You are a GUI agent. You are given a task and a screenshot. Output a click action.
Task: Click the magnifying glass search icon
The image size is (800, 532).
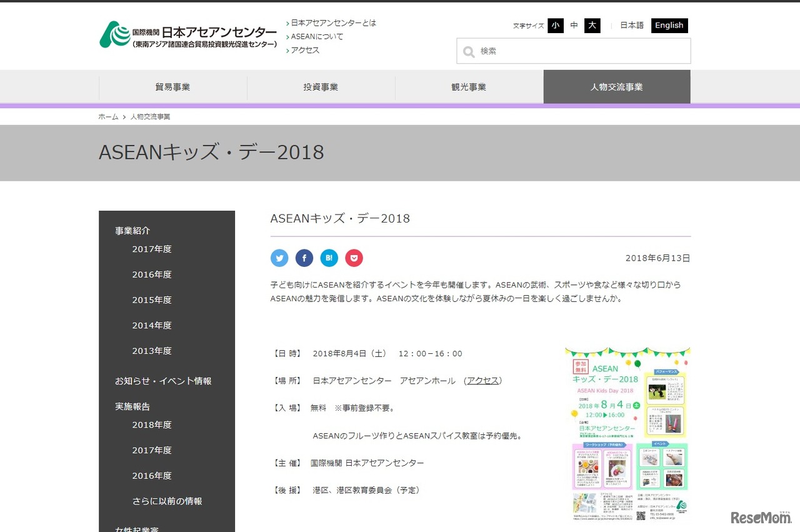pyautogui.click(x=469, y=51)
